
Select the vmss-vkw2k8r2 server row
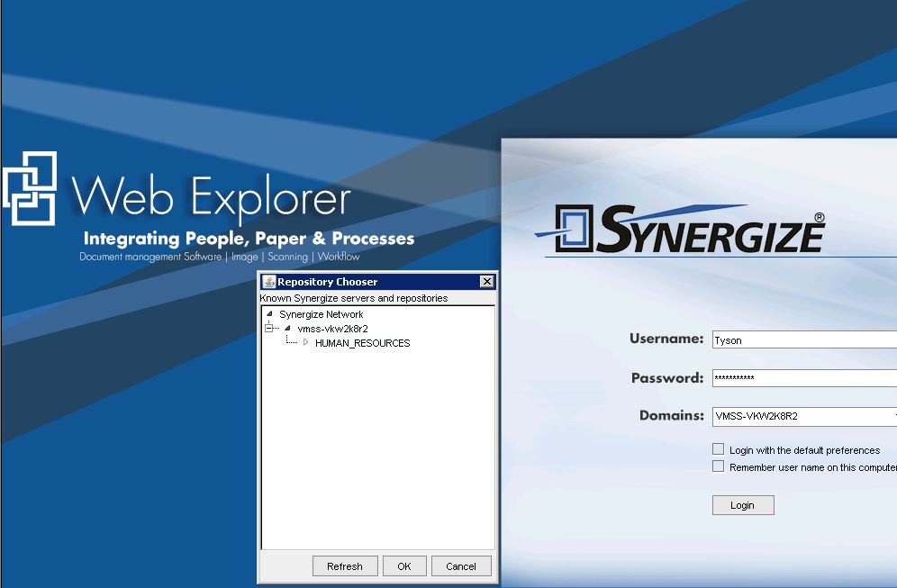click(332, 329)
